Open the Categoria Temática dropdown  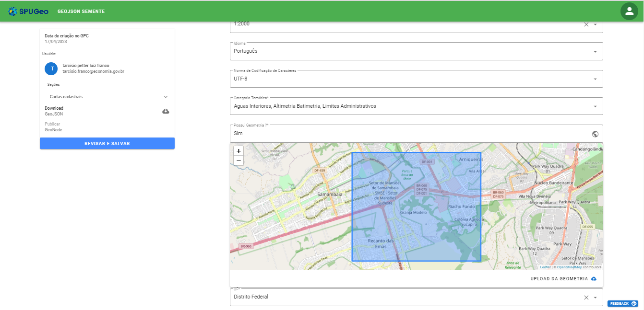point(595,106)
